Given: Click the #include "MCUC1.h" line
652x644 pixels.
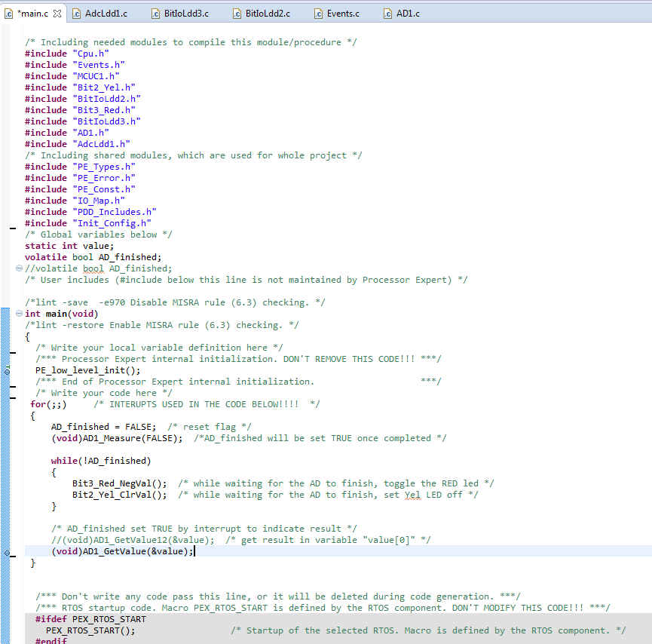Looking at the screenshot, I should tap(72, 76).
